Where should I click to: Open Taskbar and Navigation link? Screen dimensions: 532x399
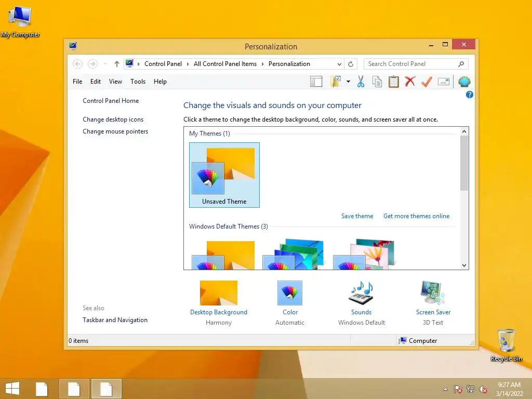[x=115, y=320]
